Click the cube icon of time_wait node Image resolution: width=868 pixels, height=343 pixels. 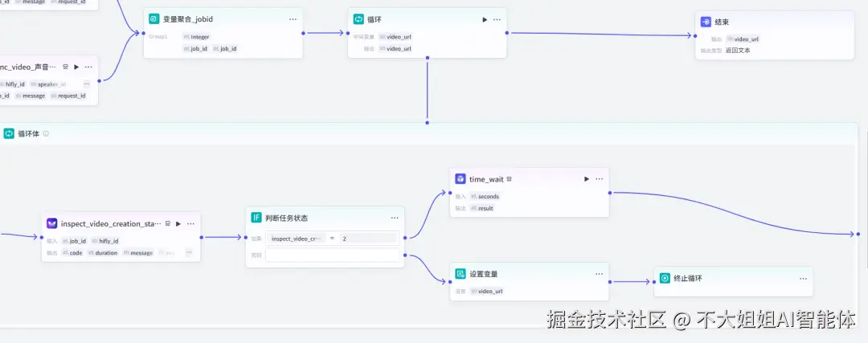coord(461,178)
